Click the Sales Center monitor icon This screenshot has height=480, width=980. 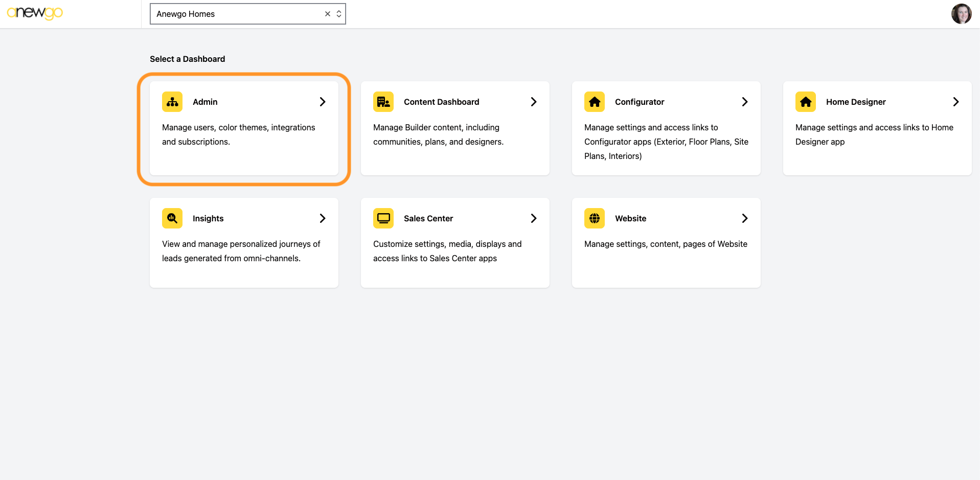[x=383, y=218]
